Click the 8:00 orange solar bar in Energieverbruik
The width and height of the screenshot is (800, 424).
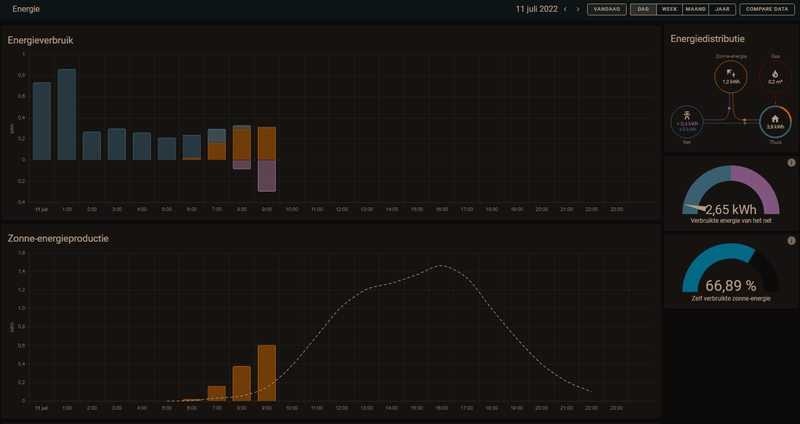tap(242, 144)
